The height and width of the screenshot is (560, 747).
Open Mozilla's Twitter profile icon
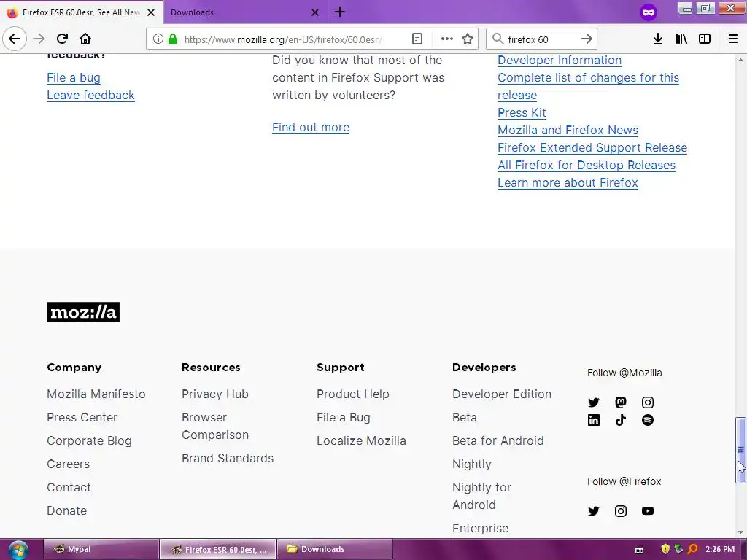[x=594, y=402]
